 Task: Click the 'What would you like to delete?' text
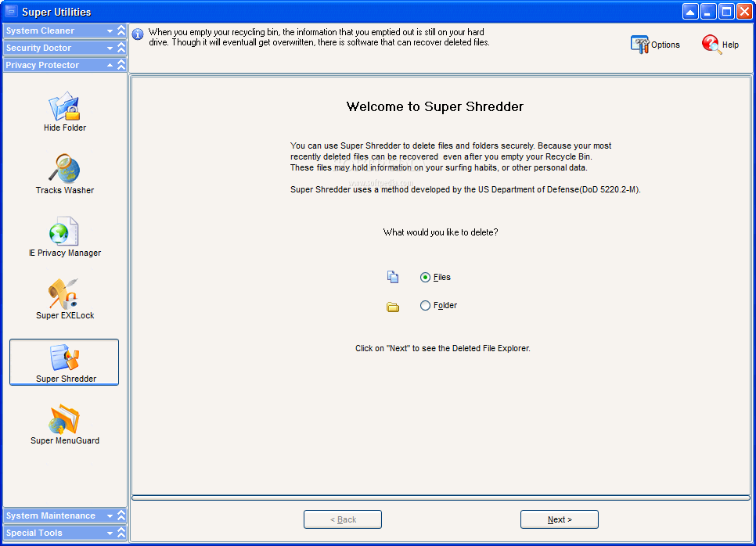pos(441,232)
